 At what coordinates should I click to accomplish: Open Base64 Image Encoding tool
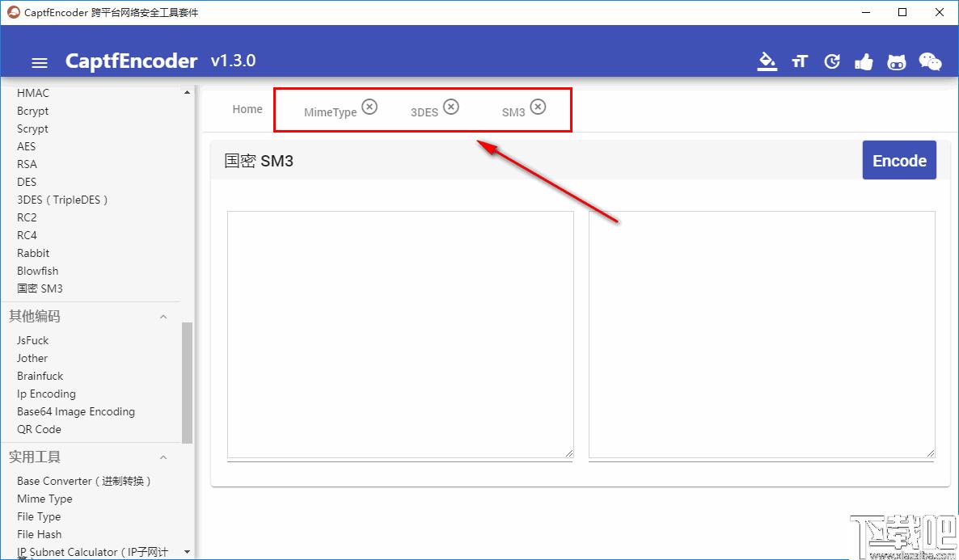tap(76, 411)
